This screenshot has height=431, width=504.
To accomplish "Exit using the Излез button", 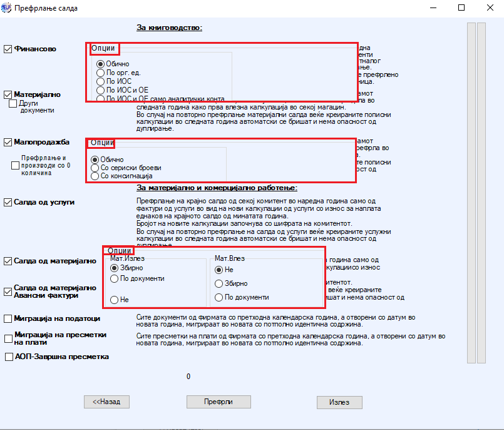I will tap(339, 402).
